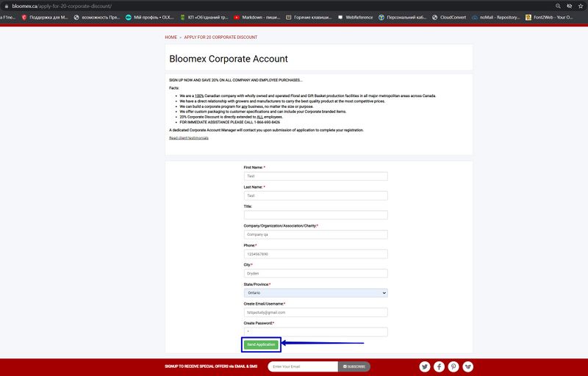Focus the Company/Organization input field
The height and width of the screenshot is (376, 588).
[316, 234]
